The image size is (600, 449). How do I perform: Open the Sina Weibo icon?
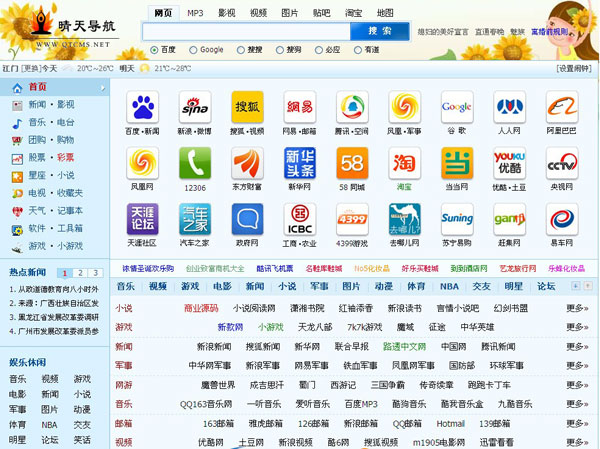click(x=195, y=107)
